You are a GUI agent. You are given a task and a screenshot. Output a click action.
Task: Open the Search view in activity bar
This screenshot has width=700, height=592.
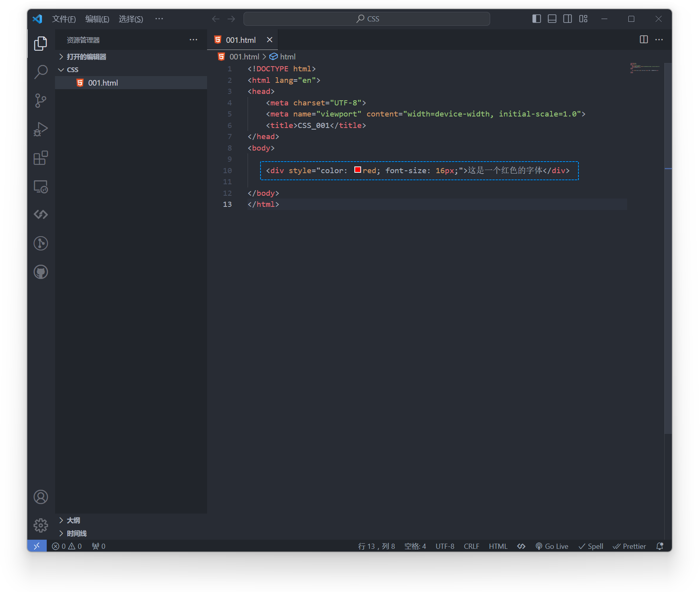41,72
